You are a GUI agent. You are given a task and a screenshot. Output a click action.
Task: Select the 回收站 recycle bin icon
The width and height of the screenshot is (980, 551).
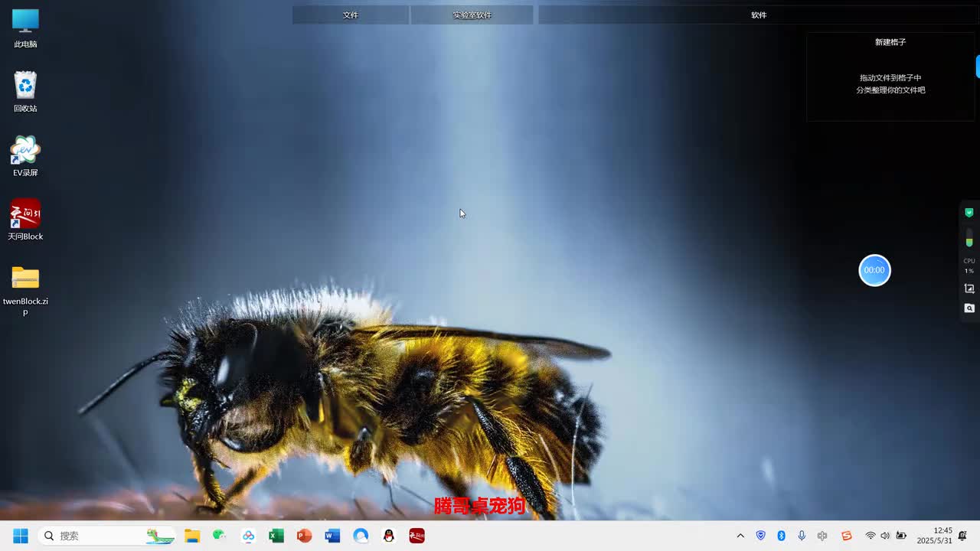point(25,92)
